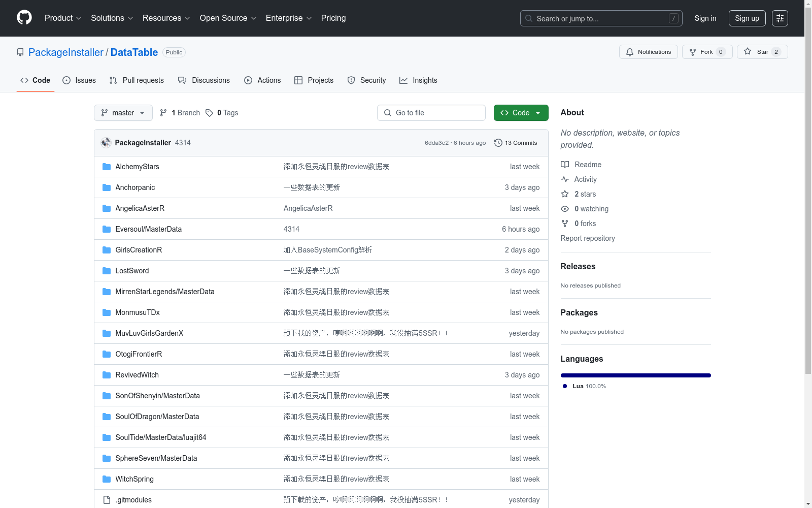The width and height of the screenshot is (812, 508).
Task: Open the Product menu dropdown
Action: (x=62, y=18)
